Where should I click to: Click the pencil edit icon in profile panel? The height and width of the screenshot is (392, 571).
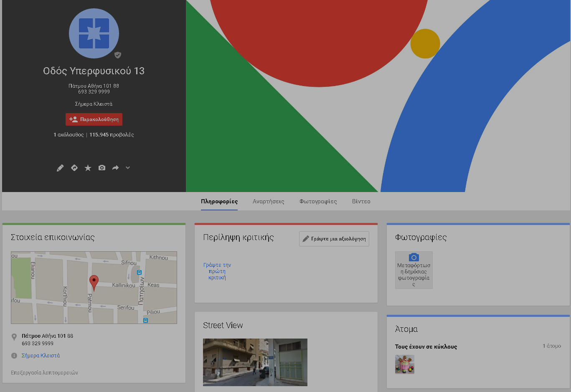[x=60, y=168]
